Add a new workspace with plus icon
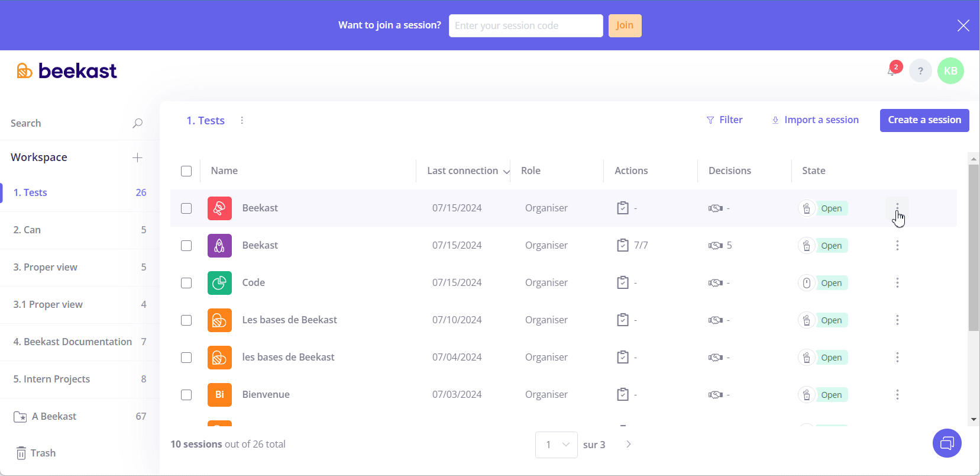980x476 pixels. [x=137, y=157]
